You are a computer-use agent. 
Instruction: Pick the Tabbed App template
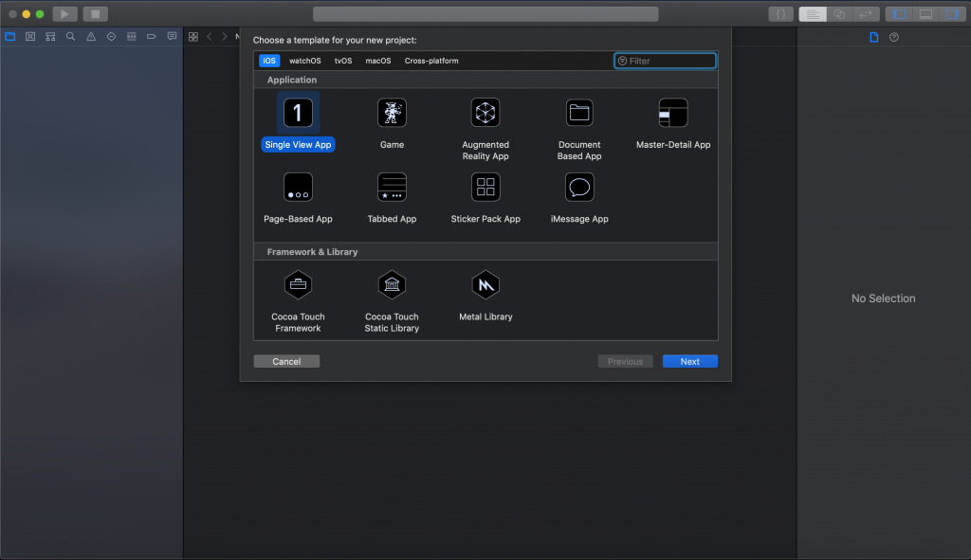pyautogui.click(x=392, y=197)
